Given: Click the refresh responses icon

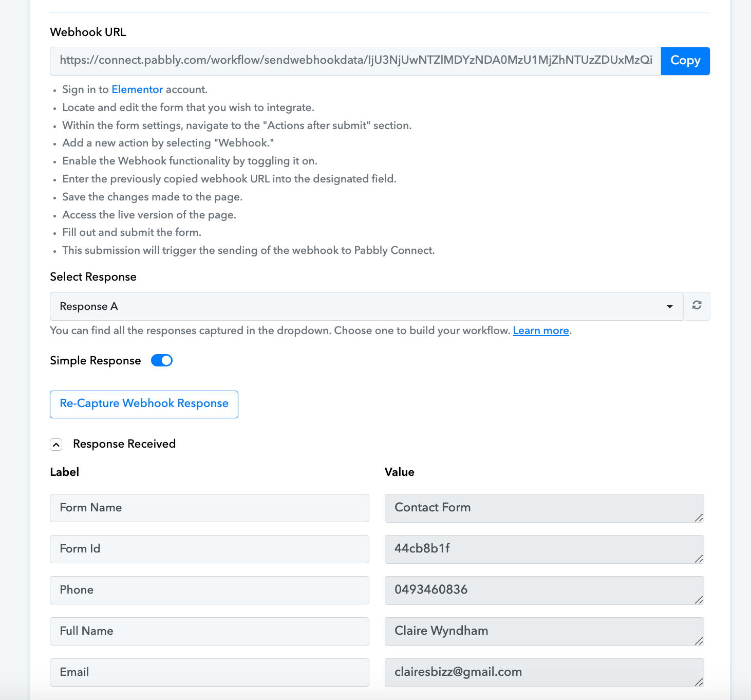Looking at the screenshot, I should point(697,306).
